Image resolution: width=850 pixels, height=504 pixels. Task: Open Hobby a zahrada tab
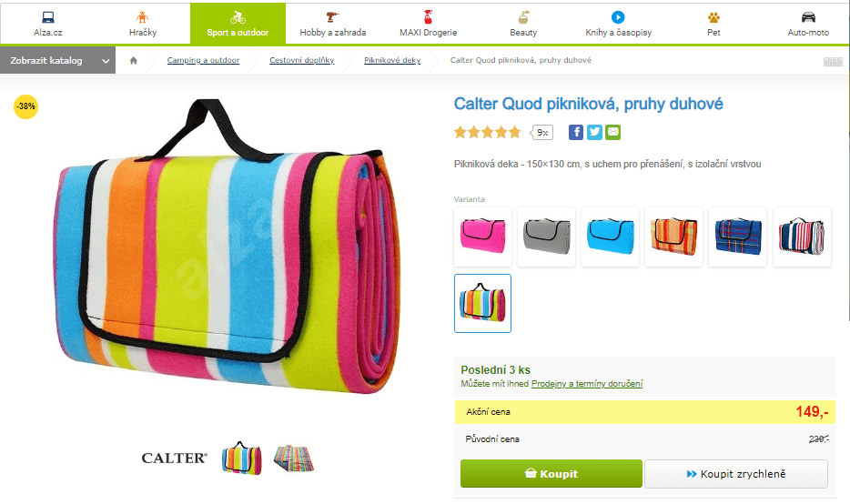point(333,24)
